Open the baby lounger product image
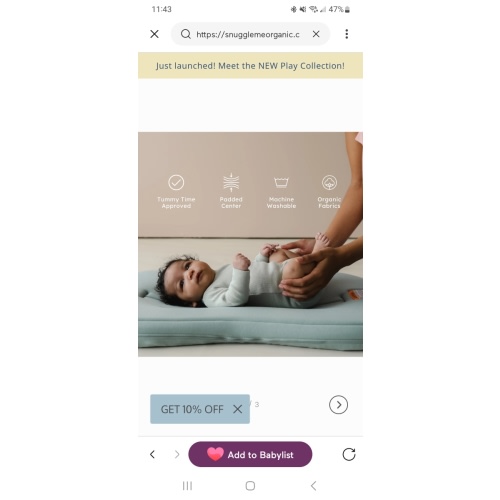This screenshot has height=500, width=500. tap(250, 244)
